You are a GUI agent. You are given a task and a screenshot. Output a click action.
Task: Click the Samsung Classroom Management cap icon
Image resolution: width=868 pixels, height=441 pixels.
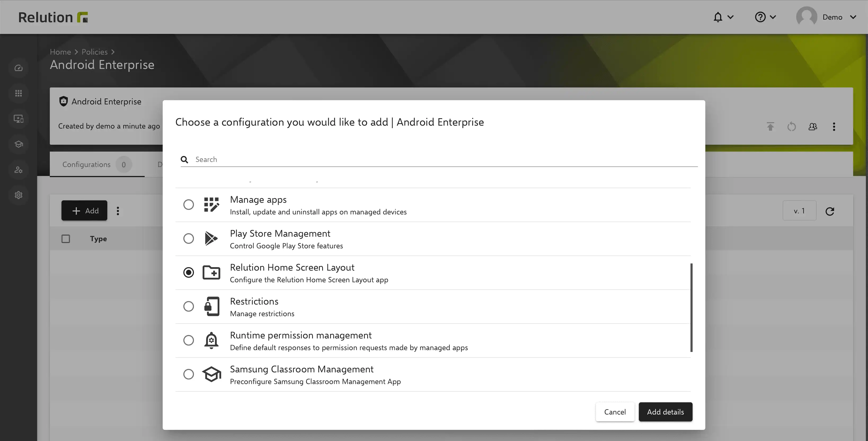212,374
